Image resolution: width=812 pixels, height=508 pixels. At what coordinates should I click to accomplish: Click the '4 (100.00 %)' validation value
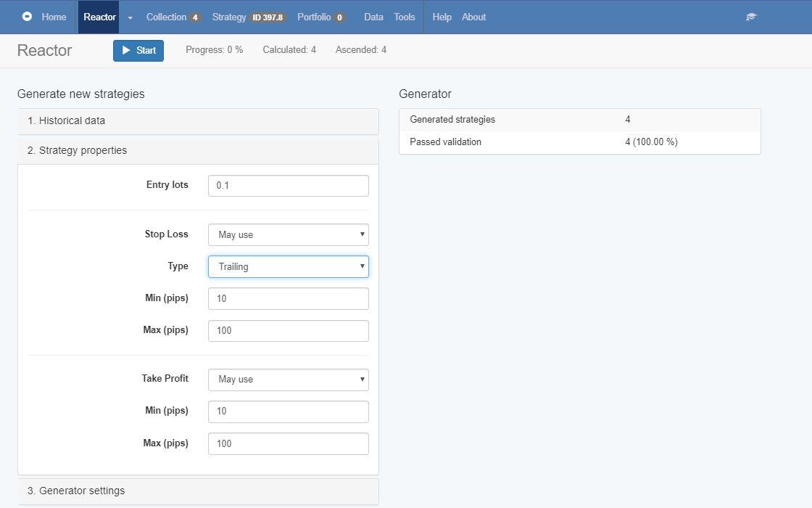point(652,142)
